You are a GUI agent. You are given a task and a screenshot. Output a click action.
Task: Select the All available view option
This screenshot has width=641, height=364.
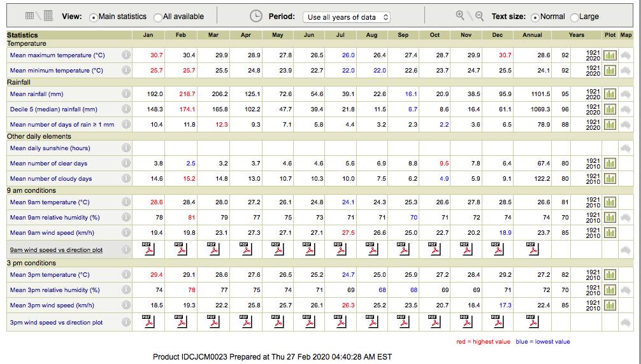(158, 17)
